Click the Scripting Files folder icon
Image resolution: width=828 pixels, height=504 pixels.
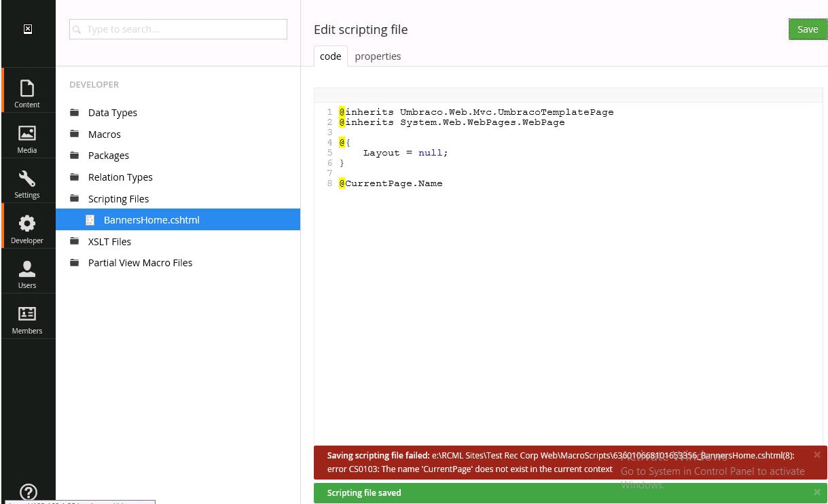(75, 199)
